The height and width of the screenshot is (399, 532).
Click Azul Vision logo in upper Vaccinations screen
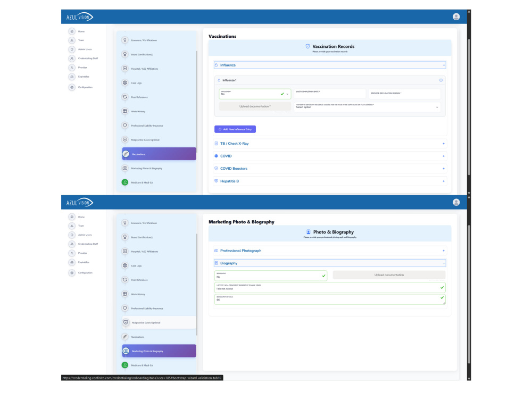[x=80, y=17]
